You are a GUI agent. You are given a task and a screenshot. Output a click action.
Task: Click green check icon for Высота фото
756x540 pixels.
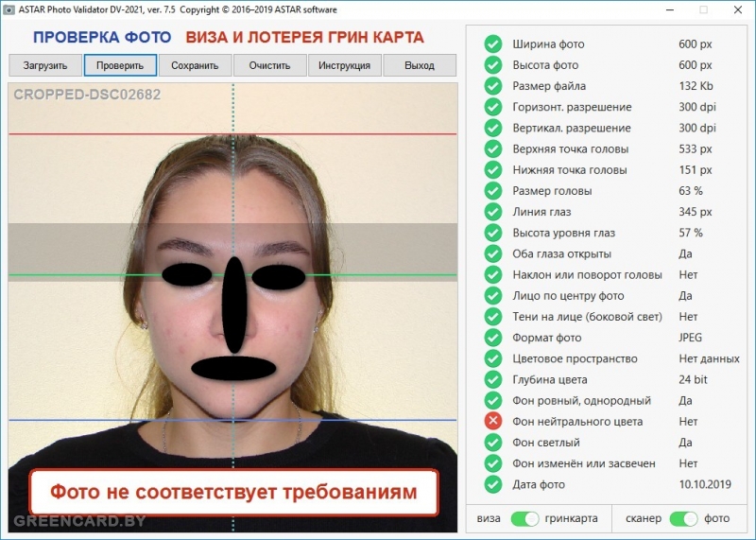point(493,64)
